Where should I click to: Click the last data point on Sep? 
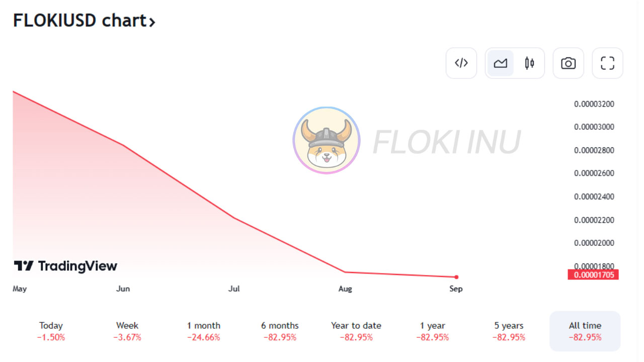(456, 277)
